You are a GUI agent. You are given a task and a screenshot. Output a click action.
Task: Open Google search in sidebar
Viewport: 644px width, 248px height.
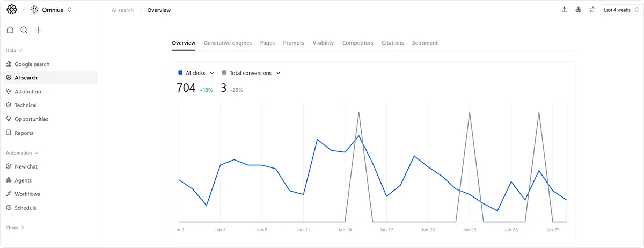pos(32,64)
